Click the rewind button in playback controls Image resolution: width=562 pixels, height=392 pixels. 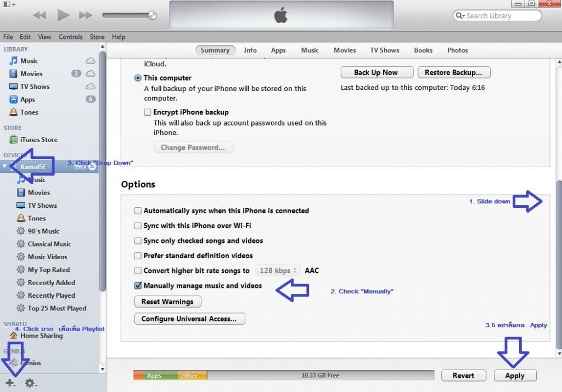[x=40, y=15]
